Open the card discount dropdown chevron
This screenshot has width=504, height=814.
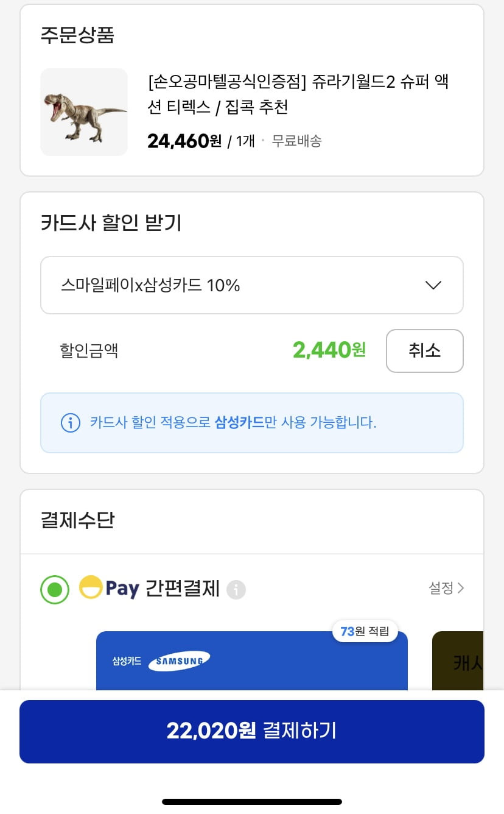433,285
